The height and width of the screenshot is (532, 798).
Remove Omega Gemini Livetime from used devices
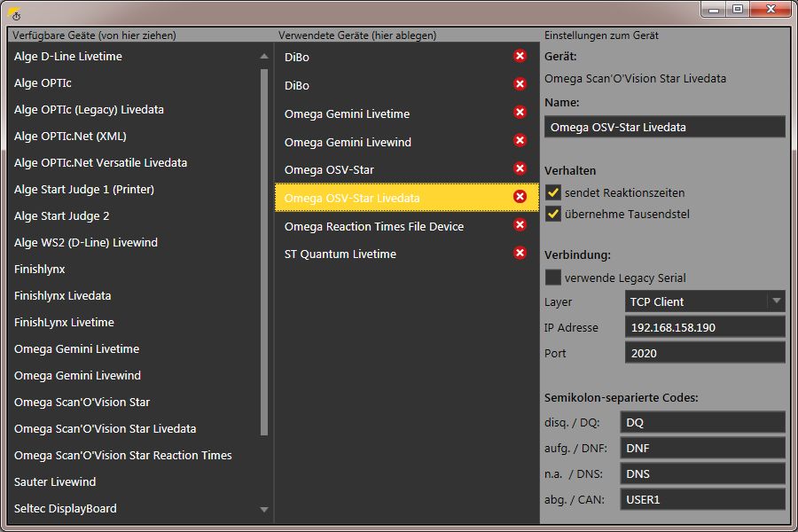click(520, 112)
